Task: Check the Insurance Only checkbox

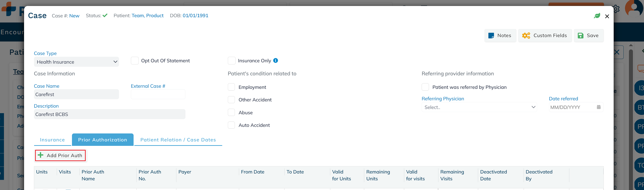Action: [x=231, y=60]
